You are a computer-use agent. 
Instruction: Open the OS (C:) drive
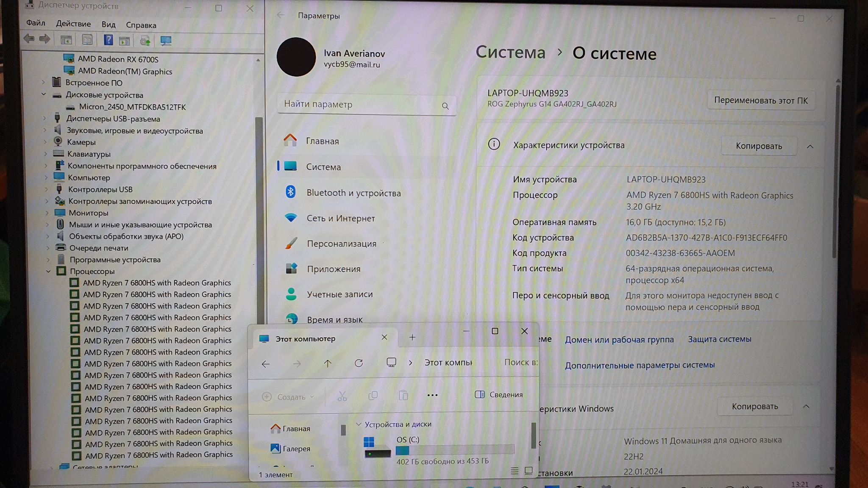pyautogui.click(x=408, y=440)
